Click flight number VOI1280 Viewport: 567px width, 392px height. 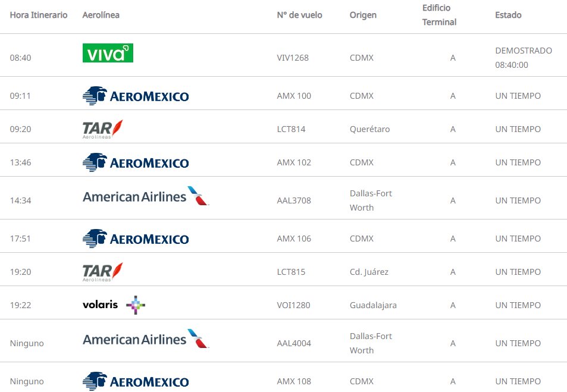pos(293,305)
